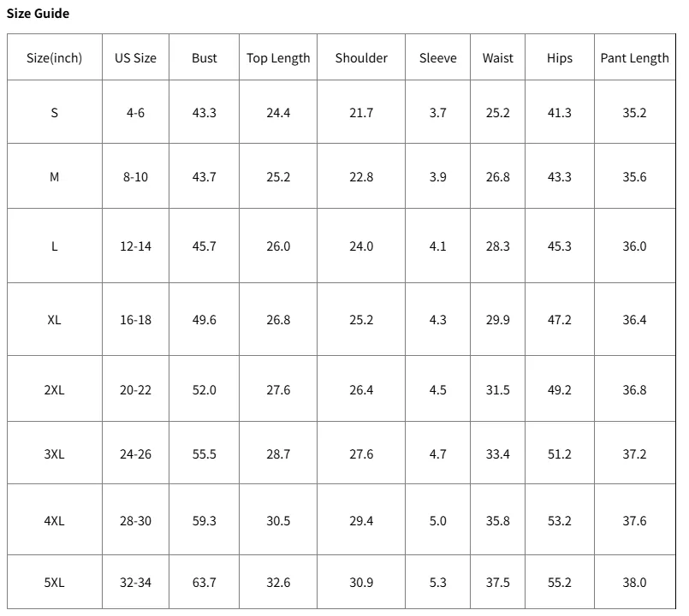Select the 33.4 waist value for 3XL
This screenshot has height=616, width=689.
click(x=497, y=454)
